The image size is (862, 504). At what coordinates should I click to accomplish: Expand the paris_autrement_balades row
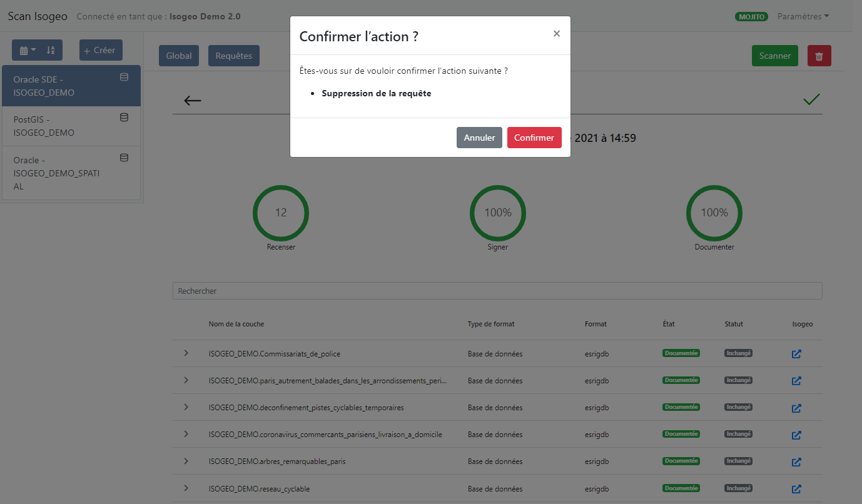tap(186, 380)
